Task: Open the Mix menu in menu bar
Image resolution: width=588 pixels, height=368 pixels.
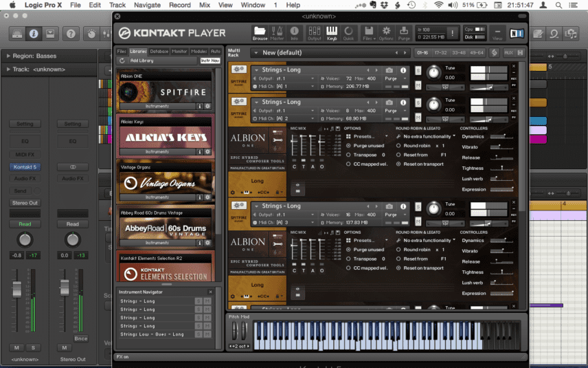Action: (205, 6)
